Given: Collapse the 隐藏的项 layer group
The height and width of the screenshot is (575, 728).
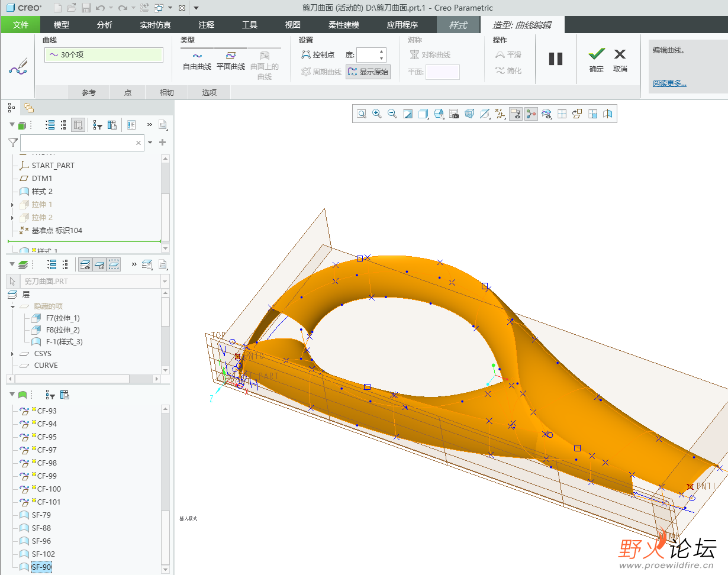Looking at the screenshot, I should (x=12, y=306).
